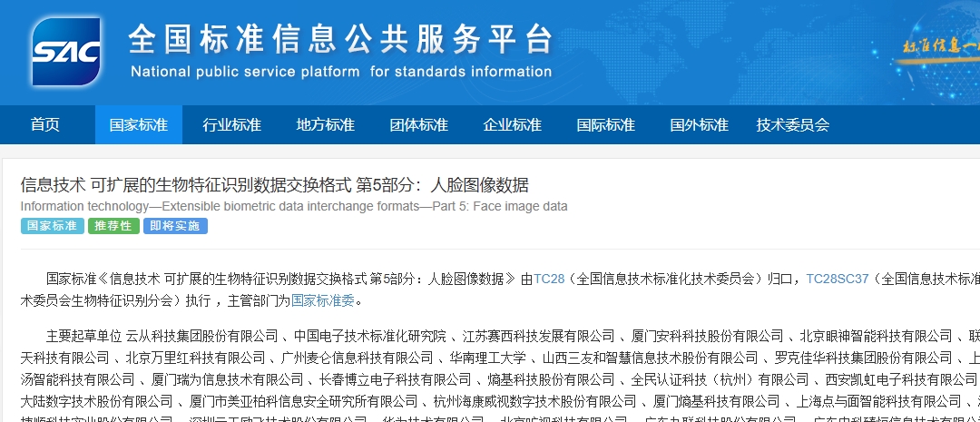Open the 地方标准 navigation tab
This screenshot has height=422, width=980.
point(325,125)
